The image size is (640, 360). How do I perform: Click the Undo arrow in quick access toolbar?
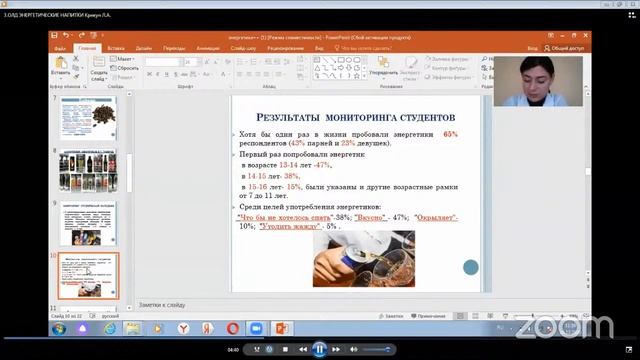pyautogui.click(x=66, y=36)
